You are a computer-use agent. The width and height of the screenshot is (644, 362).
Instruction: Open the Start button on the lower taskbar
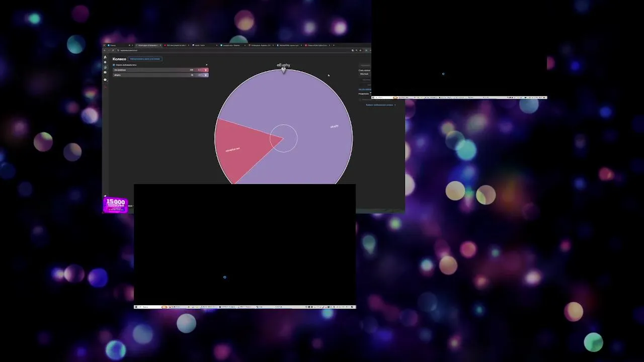coord(136,307)
